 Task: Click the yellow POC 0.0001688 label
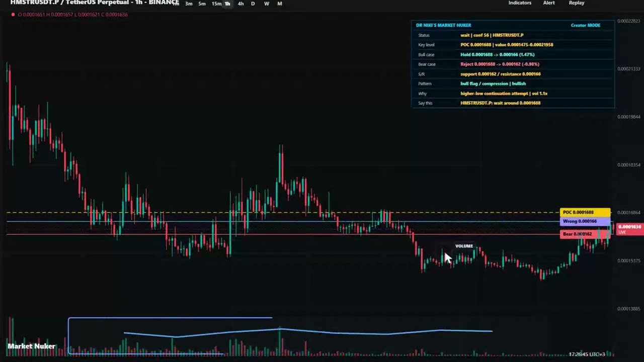585,212
